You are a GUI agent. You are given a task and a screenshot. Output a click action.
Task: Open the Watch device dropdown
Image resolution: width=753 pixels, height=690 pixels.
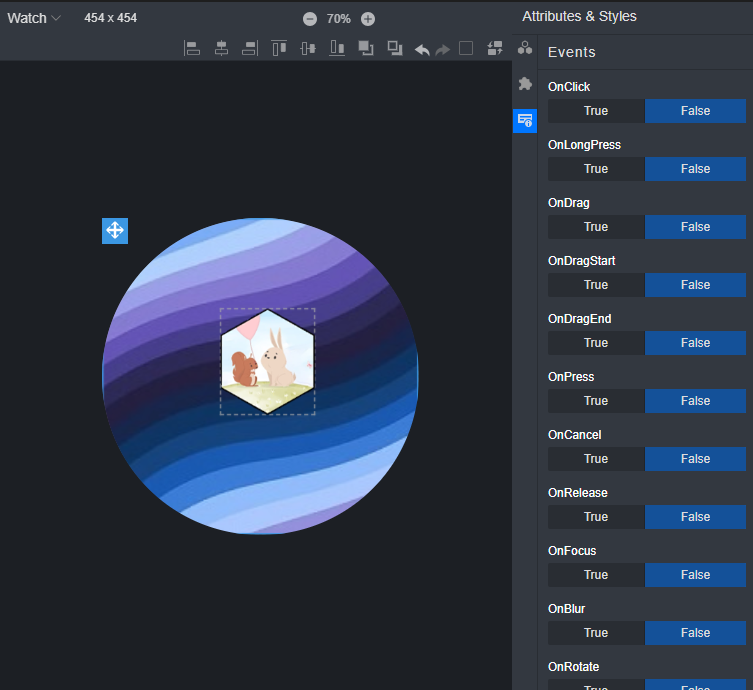(35, 18)
